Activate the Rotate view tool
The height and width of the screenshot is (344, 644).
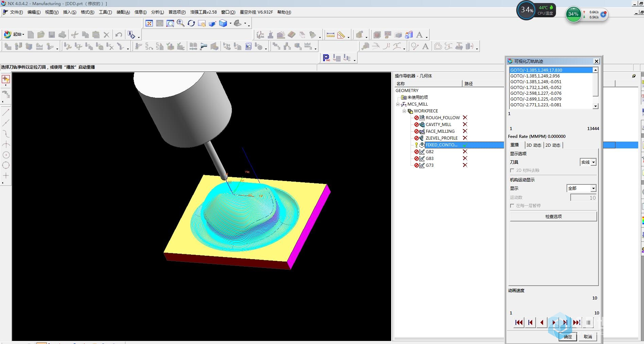pos(191,23)
